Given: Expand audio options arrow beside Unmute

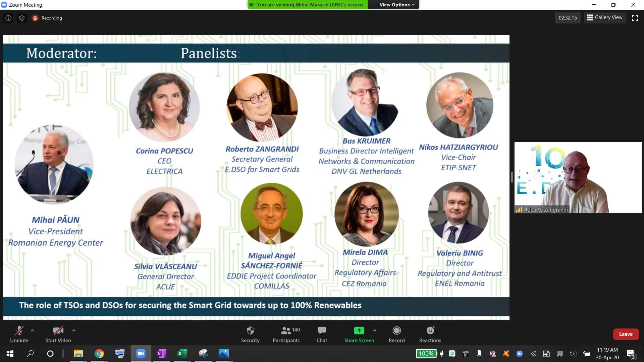Looking at the screenshot, I should point(33,330).
